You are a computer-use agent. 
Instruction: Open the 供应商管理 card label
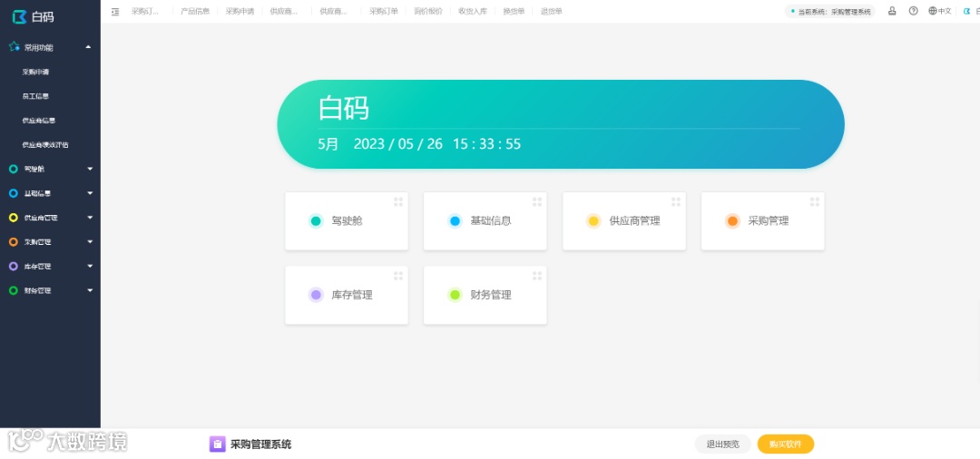pyautogui.click(x=634, y=221)
